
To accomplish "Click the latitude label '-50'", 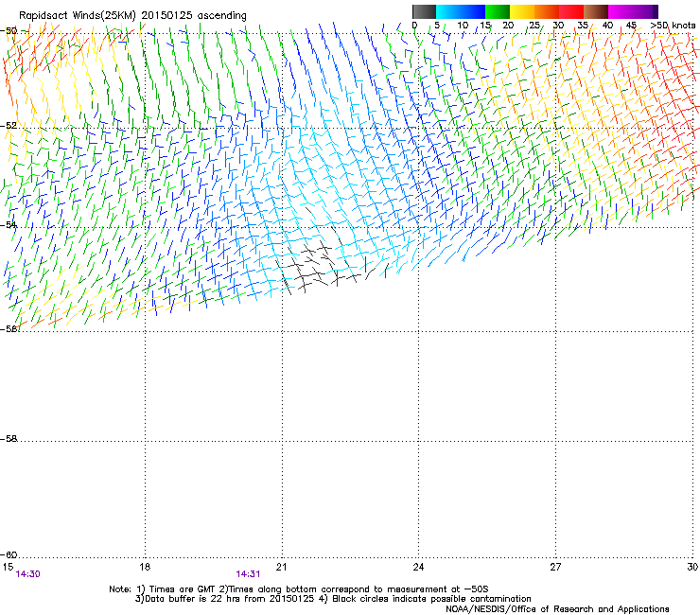I will tap(9, 31).
